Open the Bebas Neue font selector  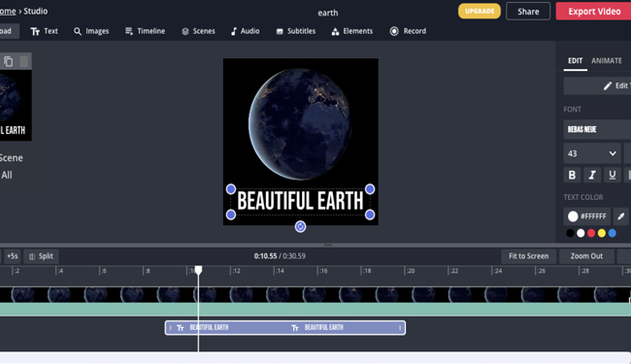(x=597, y=129)
